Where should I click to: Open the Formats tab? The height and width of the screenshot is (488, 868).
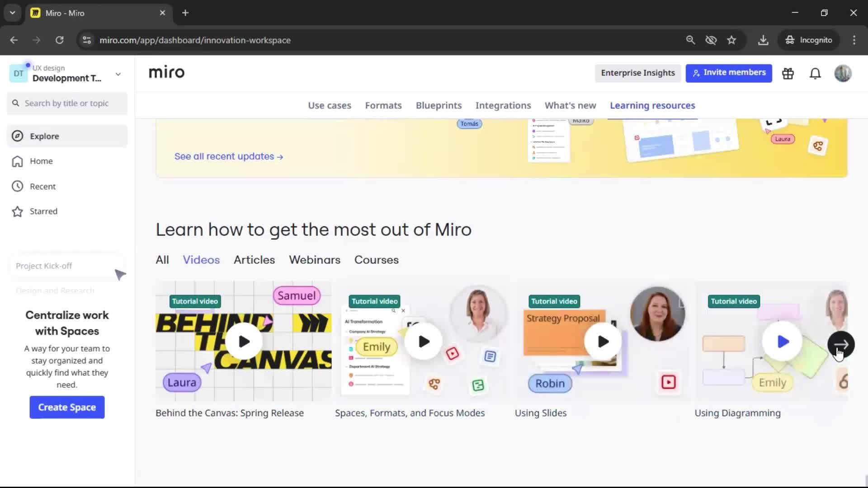pyautogui.click(x=383, y=105)
